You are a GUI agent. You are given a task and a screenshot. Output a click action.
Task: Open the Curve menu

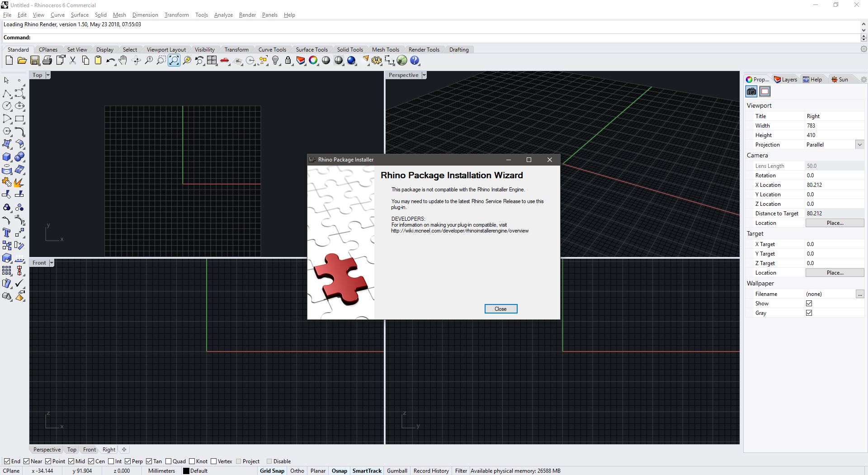(57, 15)
